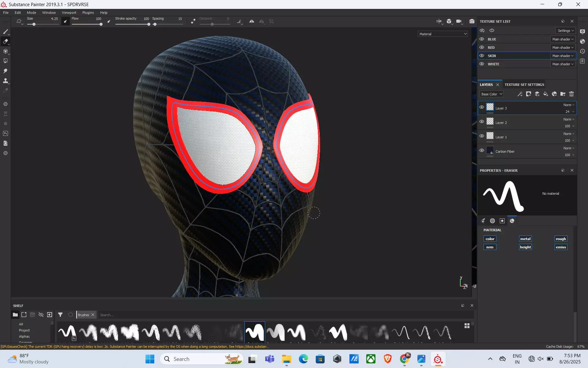Screen dimensions: 588x368
Task: Select the Smudge tool
Action: pyautogui.click(x=6, y=71)
